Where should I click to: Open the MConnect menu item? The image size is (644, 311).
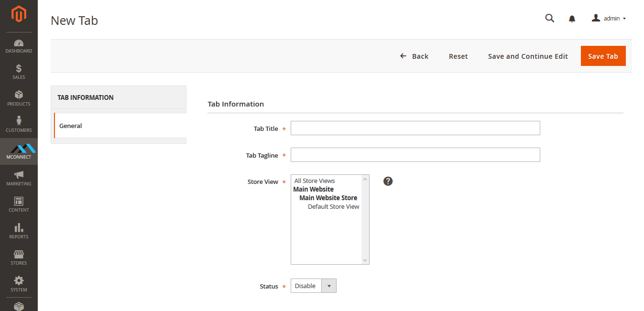pos(19,151)
